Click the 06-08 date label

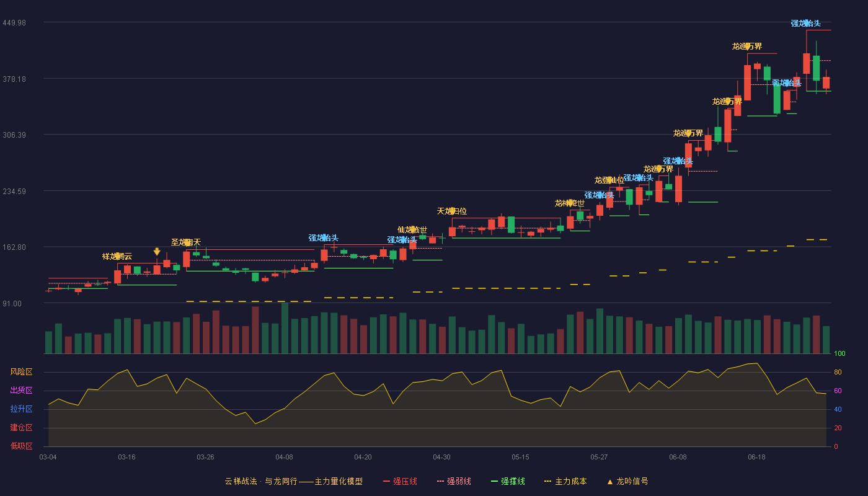click(678, 457)
